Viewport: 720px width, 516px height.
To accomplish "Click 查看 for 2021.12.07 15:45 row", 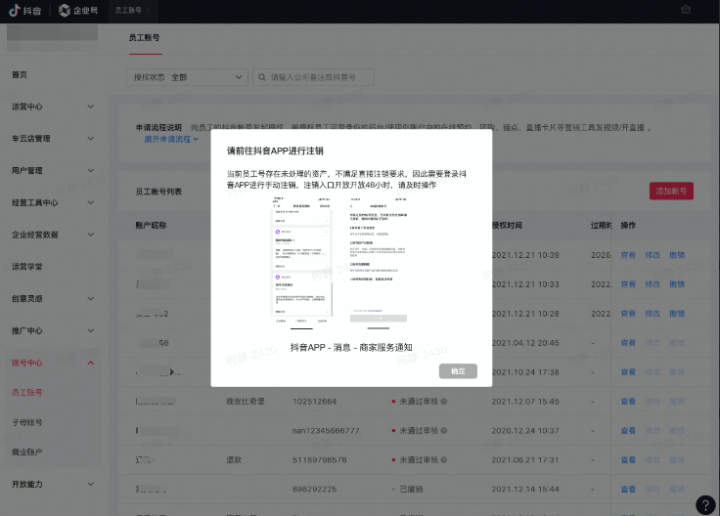I will [628, 401].
